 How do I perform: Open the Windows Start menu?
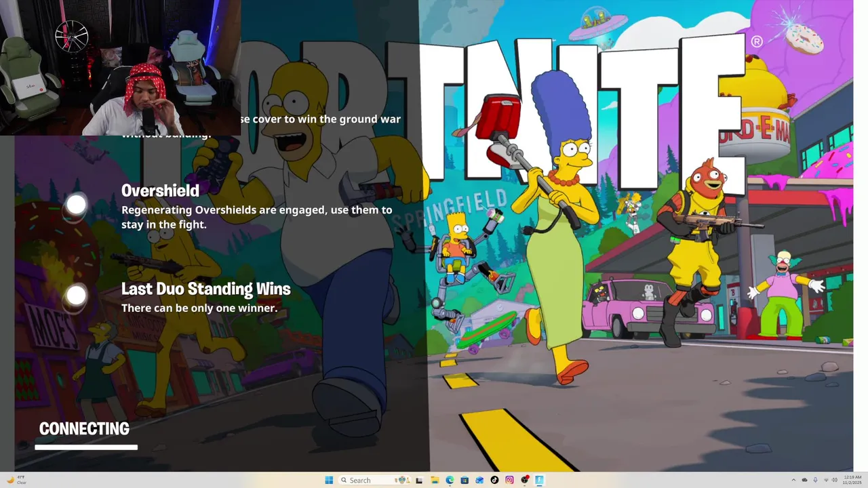coord(329,480)
